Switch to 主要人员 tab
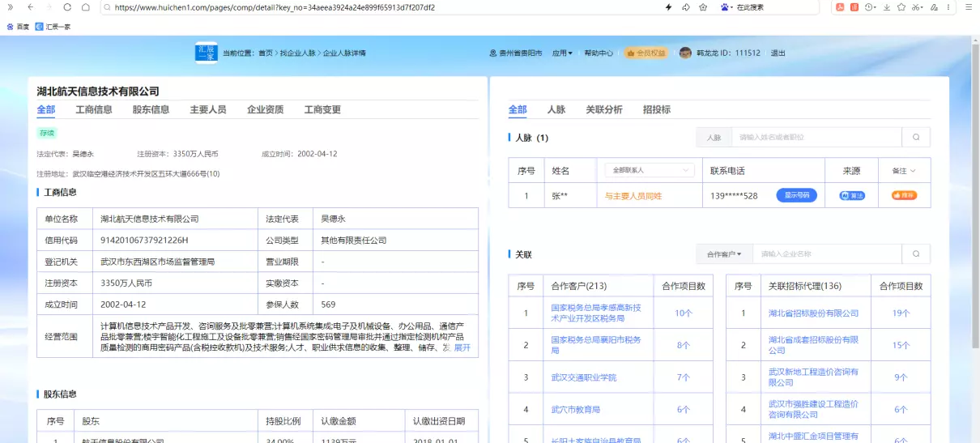The image size is (980, 443). pyautogui.click(x=208, y=109)
